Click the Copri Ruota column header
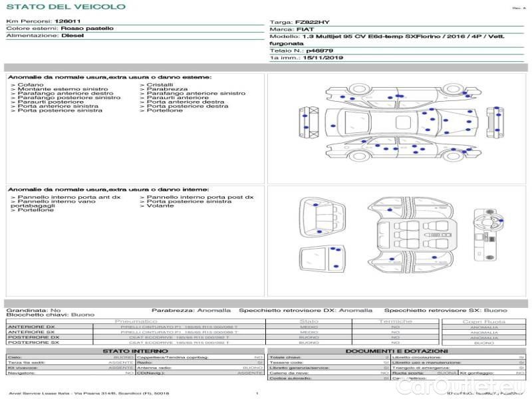Image resolution: width=532 pixels, height=399 pixels. click(x=483, y=321)
